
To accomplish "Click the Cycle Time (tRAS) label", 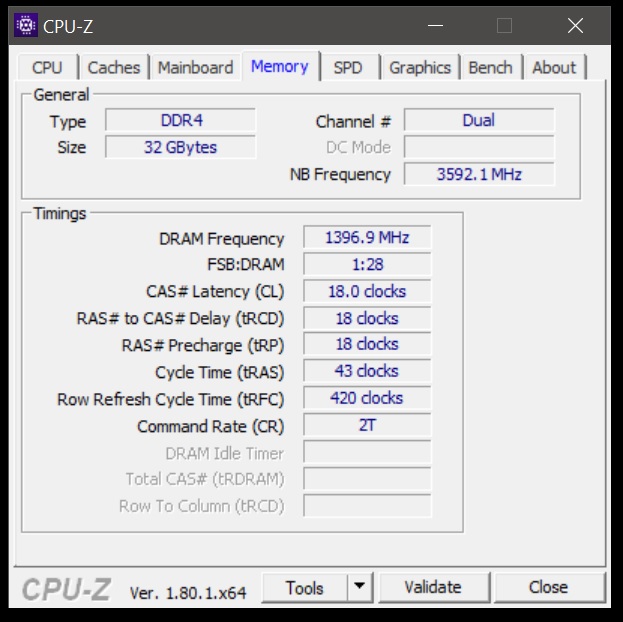I will [220, 372].
